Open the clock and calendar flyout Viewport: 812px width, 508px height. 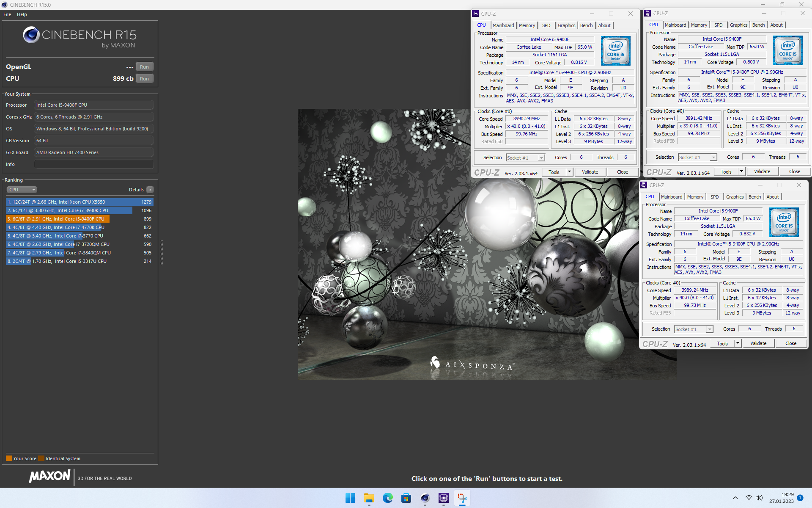coord(782,498)
